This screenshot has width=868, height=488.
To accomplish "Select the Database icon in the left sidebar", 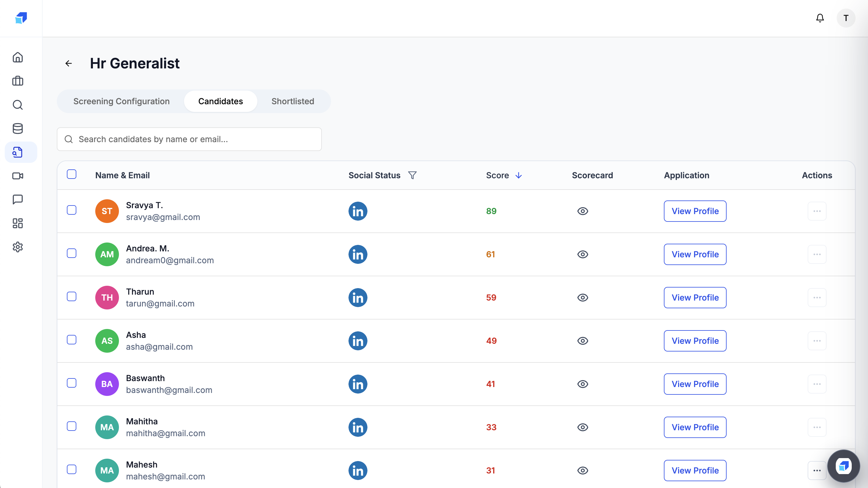I will 17,129.
